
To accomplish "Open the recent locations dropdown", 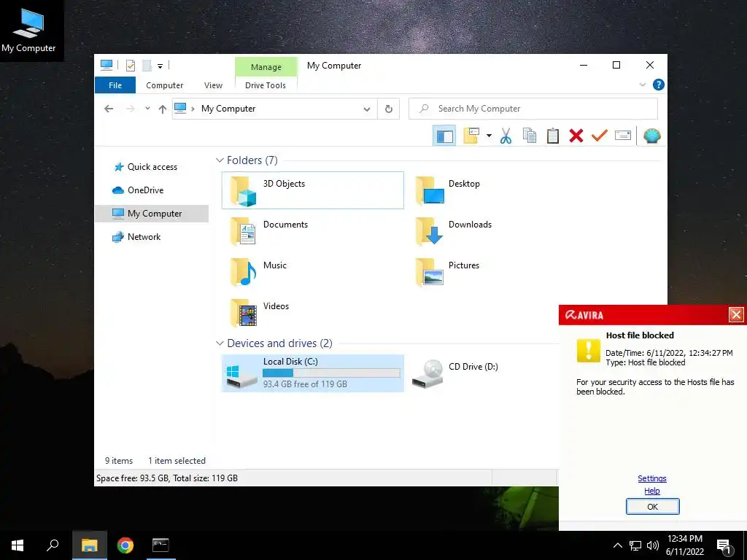I will click(147, 109).
